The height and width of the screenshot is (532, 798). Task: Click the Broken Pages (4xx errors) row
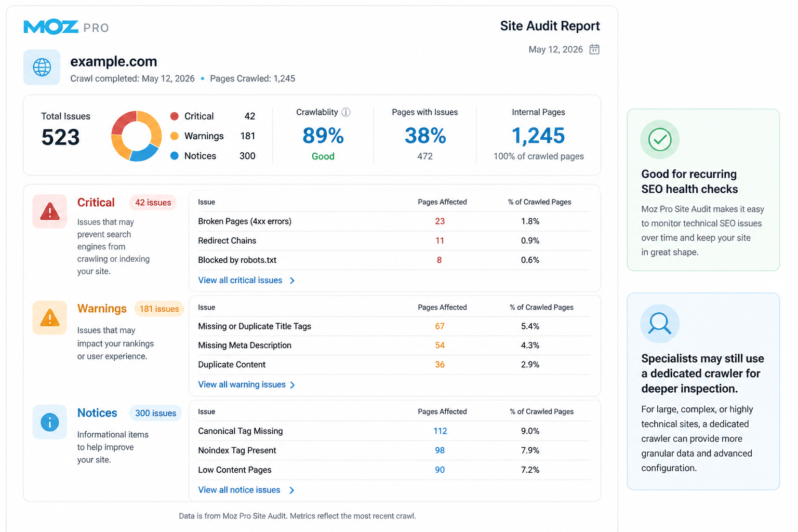click(394, 221)
